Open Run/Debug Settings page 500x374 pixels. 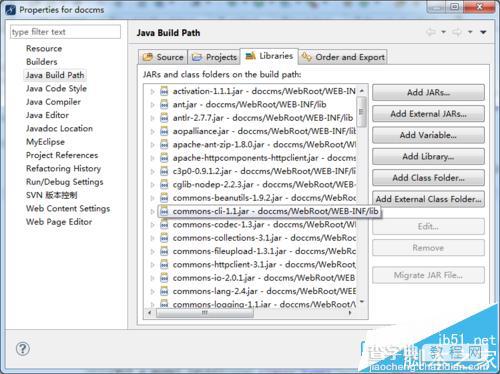65,182
